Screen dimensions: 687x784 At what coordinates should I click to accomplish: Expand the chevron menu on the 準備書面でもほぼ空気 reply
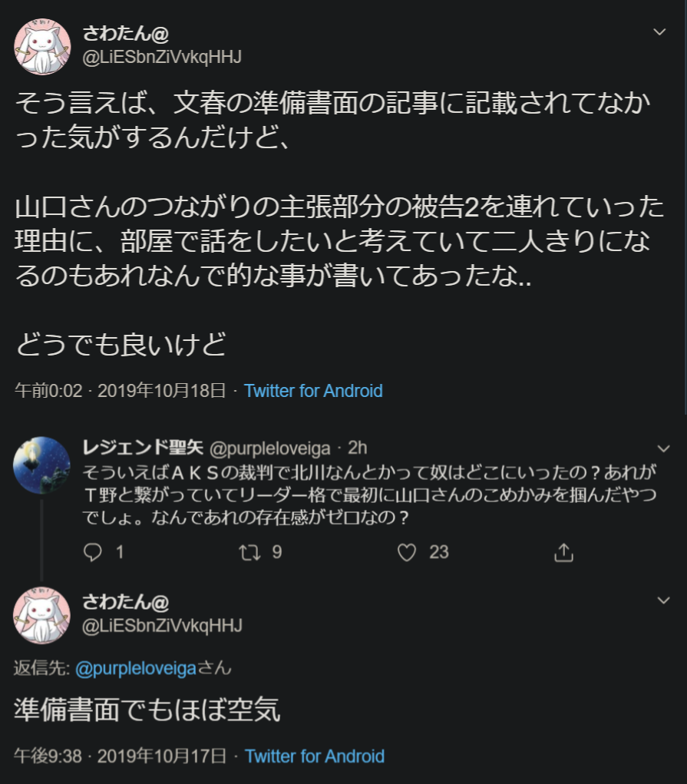point(664,600)
